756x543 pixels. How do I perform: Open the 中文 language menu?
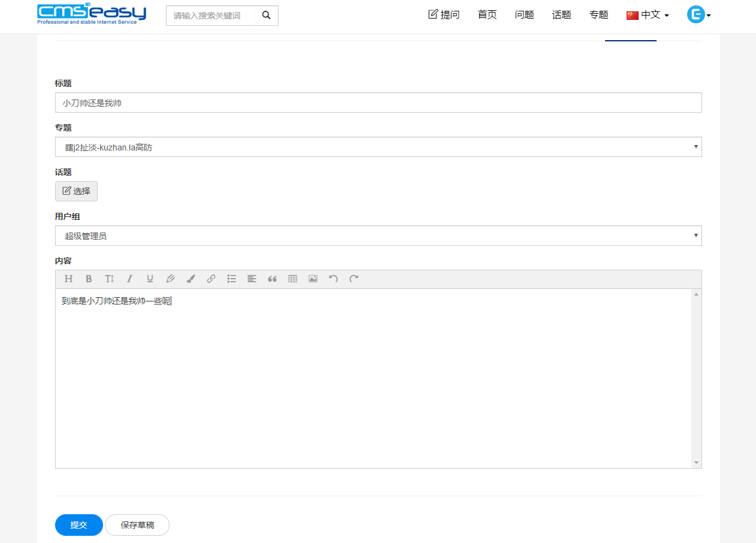coord(648,15)
